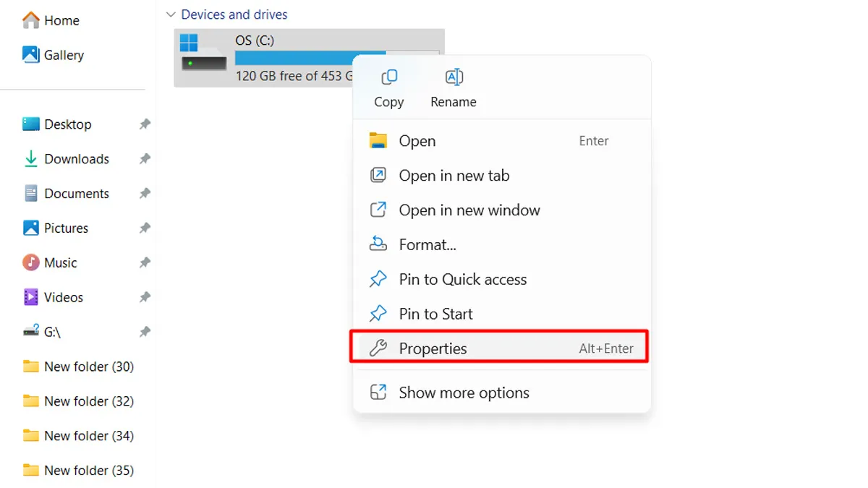Click the Pin to Quick access pin icon

coord(378,279)
